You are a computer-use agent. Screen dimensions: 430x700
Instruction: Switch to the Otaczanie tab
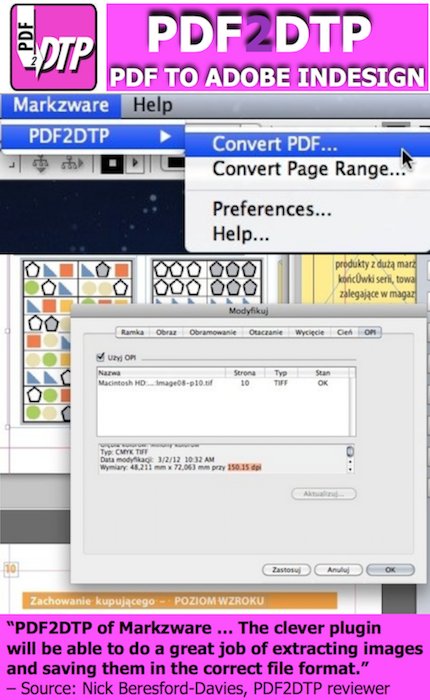click(266, 332)
